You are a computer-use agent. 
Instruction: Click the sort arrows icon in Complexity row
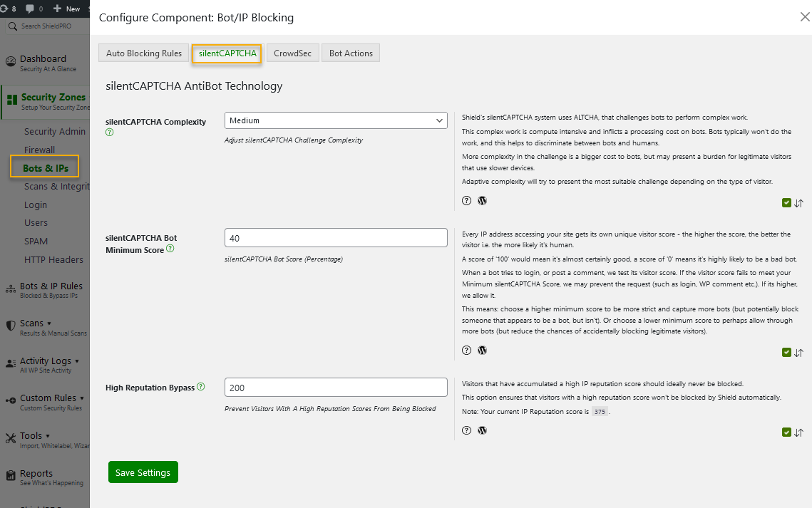click(799, 203)
